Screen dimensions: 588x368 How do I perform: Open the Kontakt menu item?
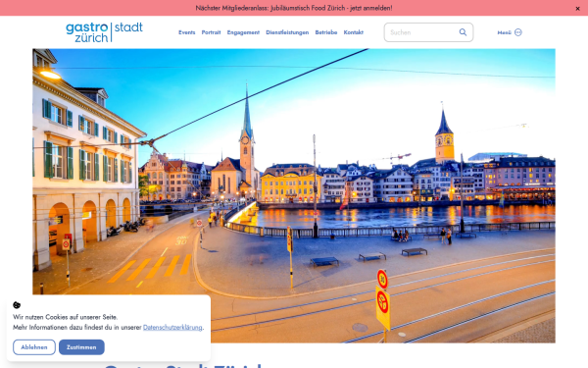[x=353, y=32]
